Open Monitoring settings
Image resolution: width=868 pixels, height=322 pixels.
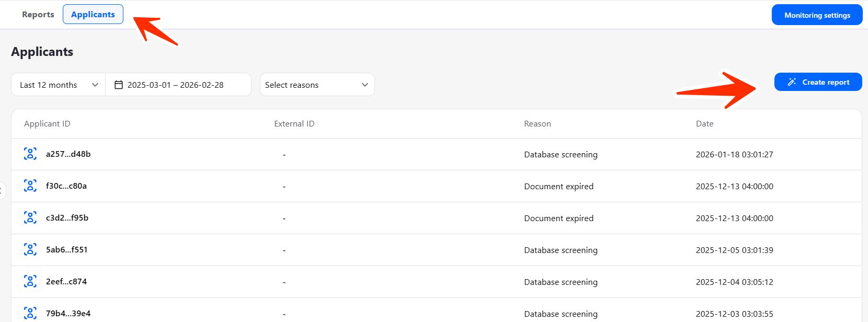[x=817, y=15]
